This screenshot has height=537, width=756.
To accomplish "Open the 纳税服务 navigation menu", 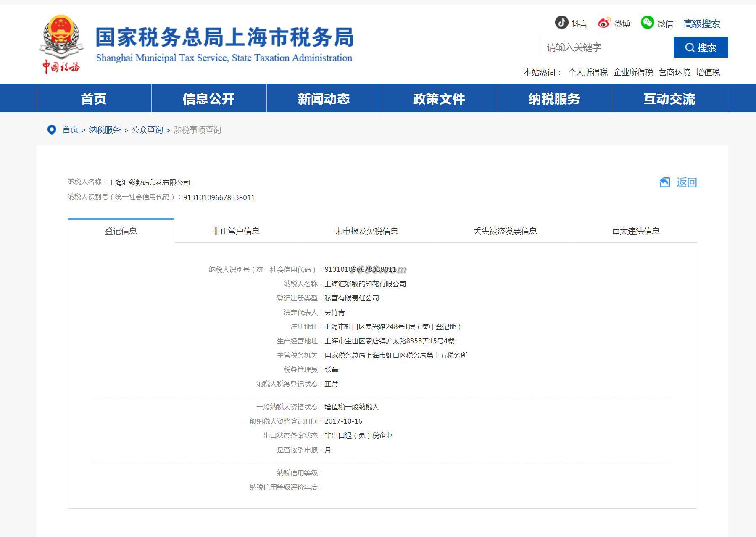I will [554, 98].
